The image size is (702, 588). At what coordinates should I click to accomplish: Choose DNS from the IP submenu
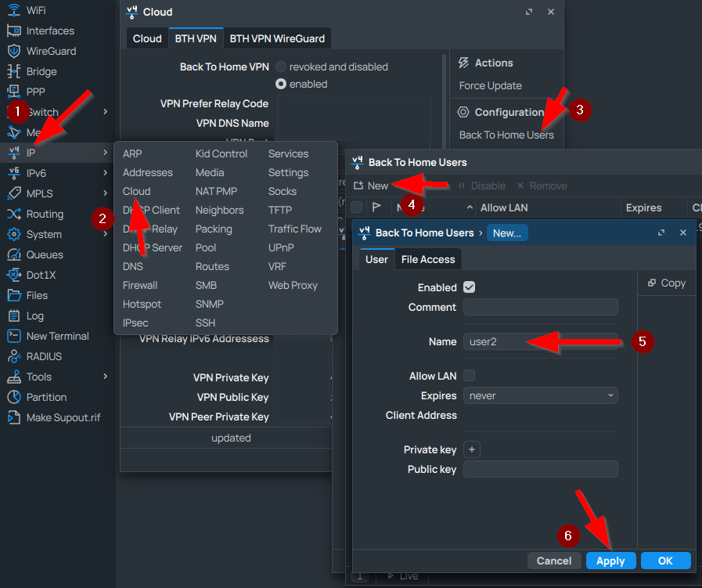click(x=133, y=266)
